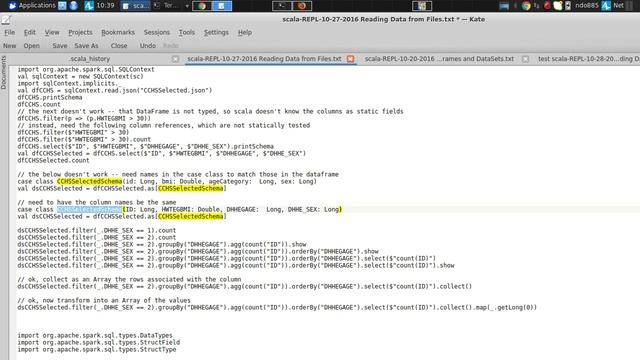Screen dimensions: 640x360
Task: Switch to the .scala_history tab
Action: (89, 59)
